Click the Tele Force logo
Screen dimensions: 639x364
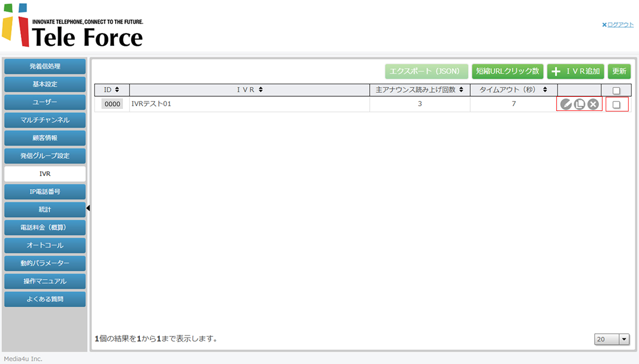pyautogui.click(x=73, y=26)
